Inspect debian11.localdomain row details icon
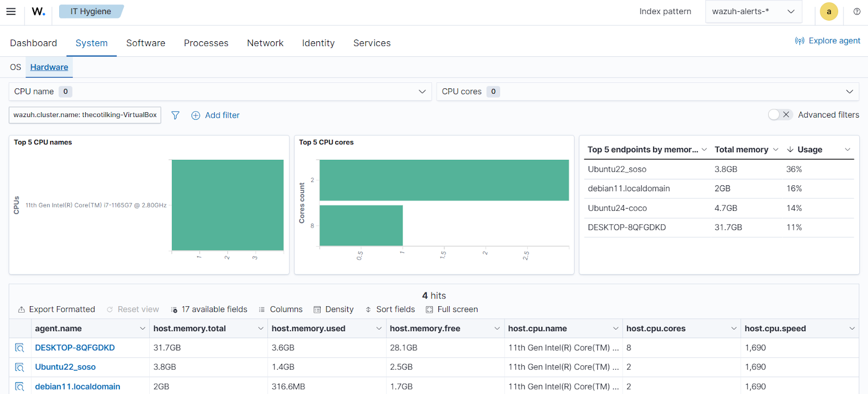 [x=20, y=386]
